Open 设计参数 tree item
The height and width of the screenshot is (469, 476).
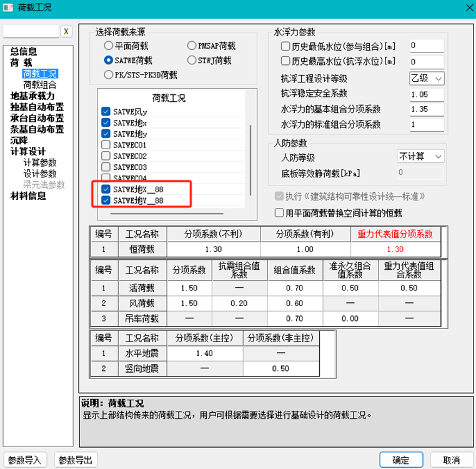point(40,174)
